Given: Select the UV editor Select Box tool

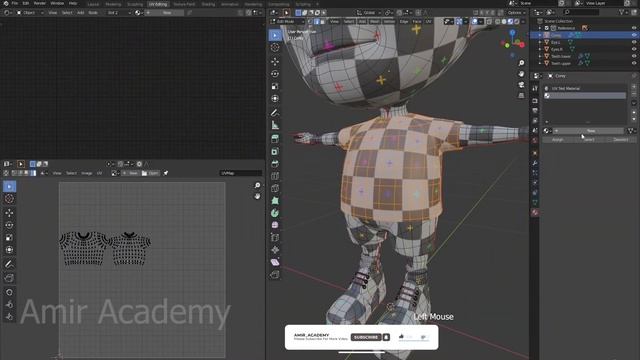Looking at the screenshot, I should click(x=9, y=187).
